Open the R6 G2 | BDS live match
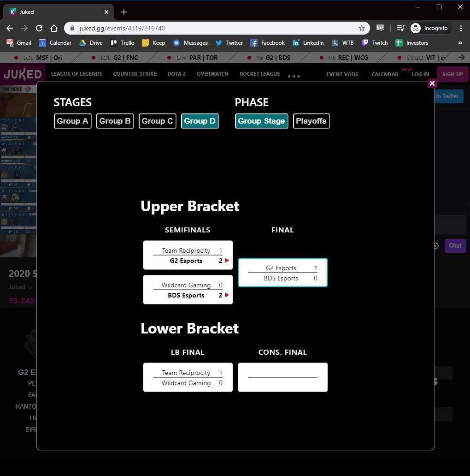The height and width of the screenshot is (476, 470). 269,58
